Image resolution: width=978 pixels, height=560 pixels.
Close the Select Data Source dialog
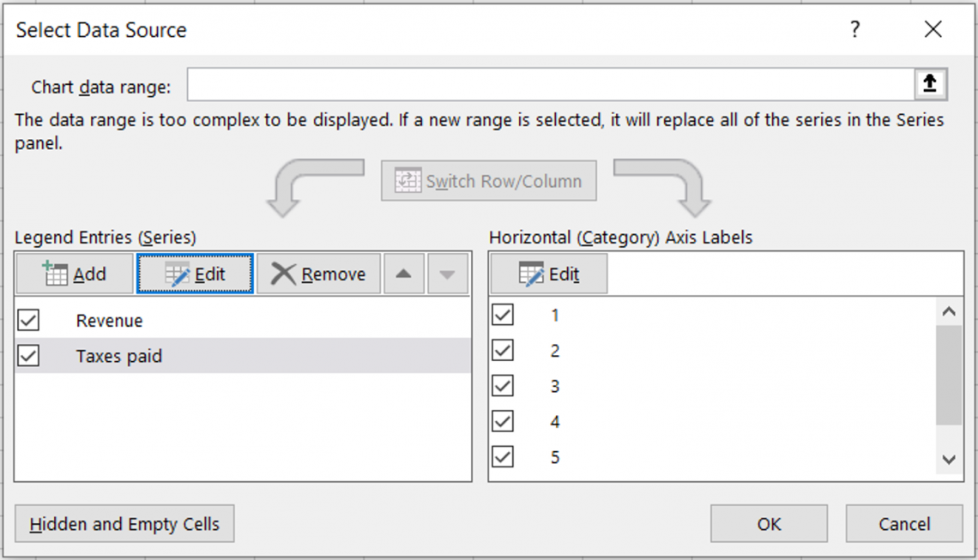pos(933,28)
